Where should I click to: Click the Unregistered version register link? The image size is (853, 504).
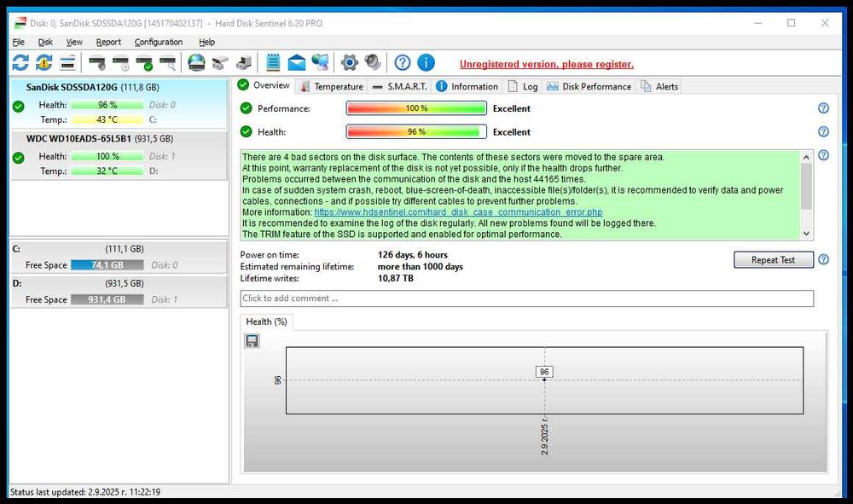point(546,64)
